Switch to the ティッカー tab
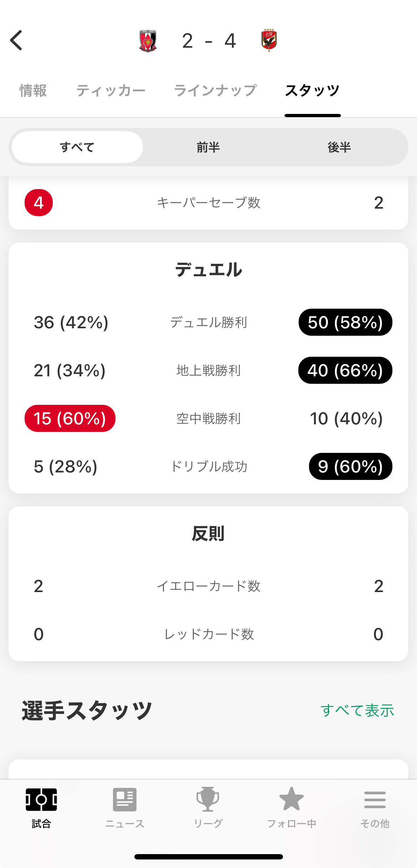This screenshot has height=868, width=417. click(x=111, y=91)
